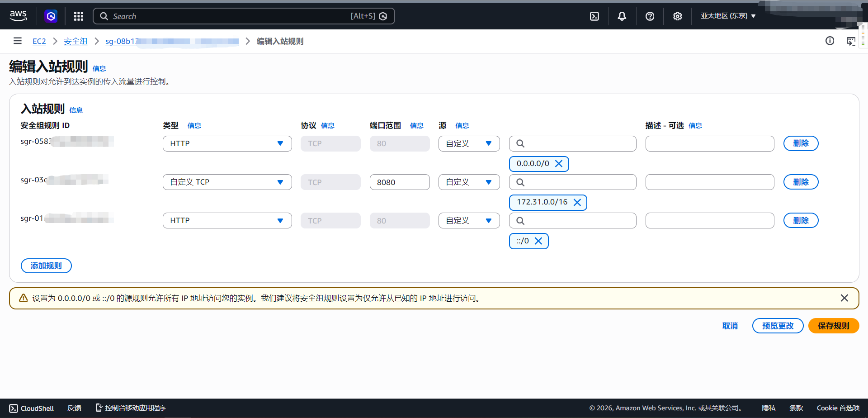868x418 pixels.
Task: Click 添加规则 to add a rule
Action: point(46,266)
